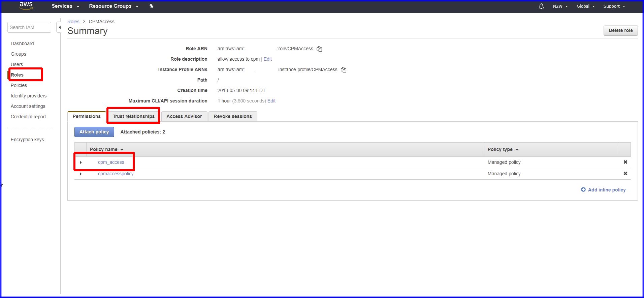
Task: Open the cpm_access policy link
Action: pyautogui.click(x=111, y=162)
